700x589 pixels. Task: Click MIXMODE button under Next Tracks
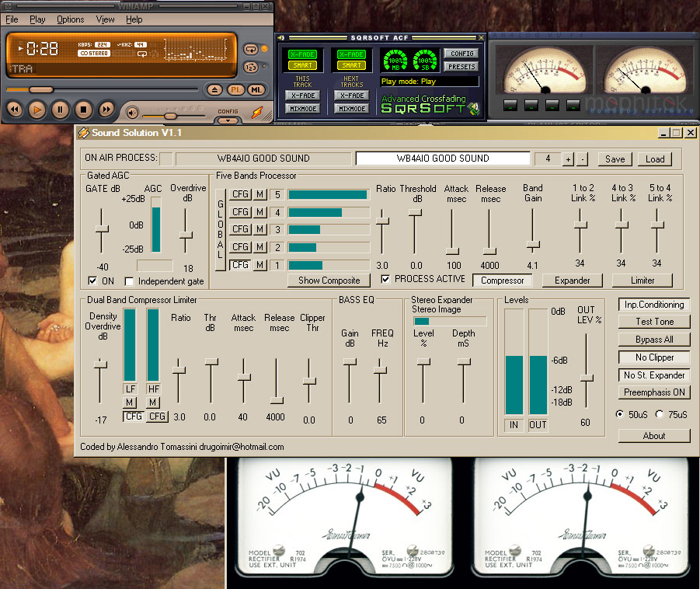(352, 109)
